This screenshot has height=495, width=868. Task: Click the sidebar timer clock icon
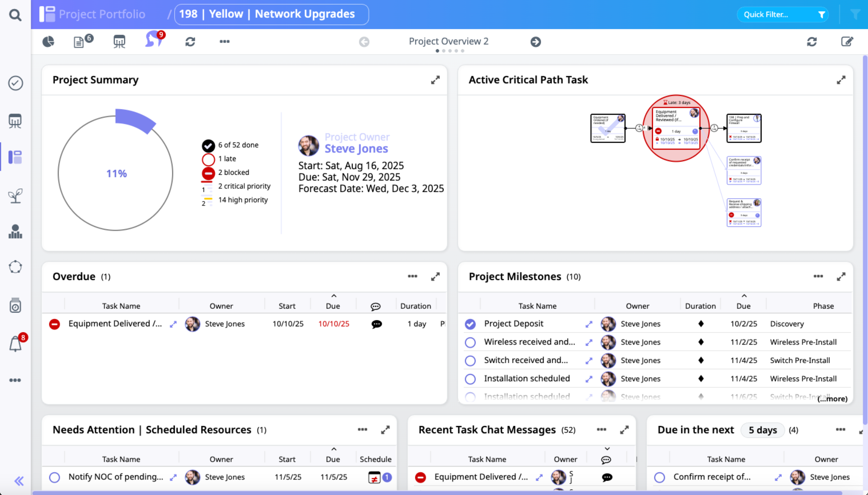pyautogui.click(x=15, y=306)
